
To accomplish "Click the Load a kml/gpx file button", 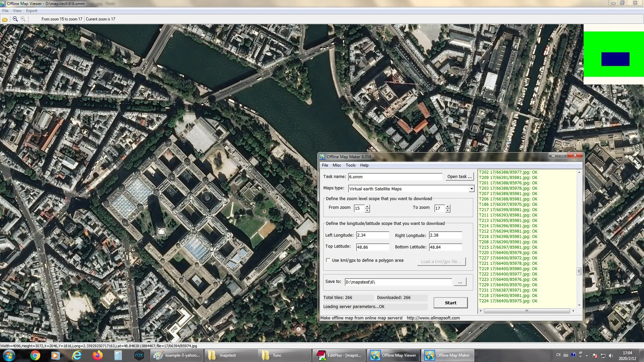I will point(441,261).
